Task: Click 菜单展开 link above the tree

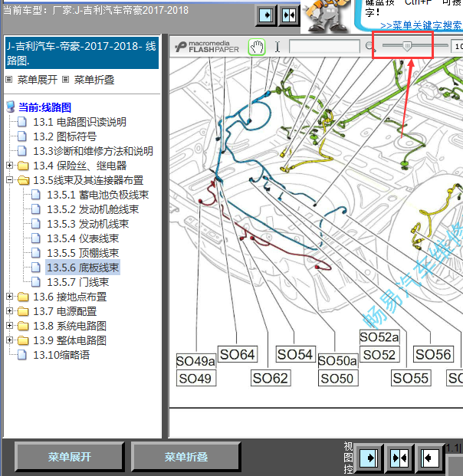Action: click(x=37, y=80)
